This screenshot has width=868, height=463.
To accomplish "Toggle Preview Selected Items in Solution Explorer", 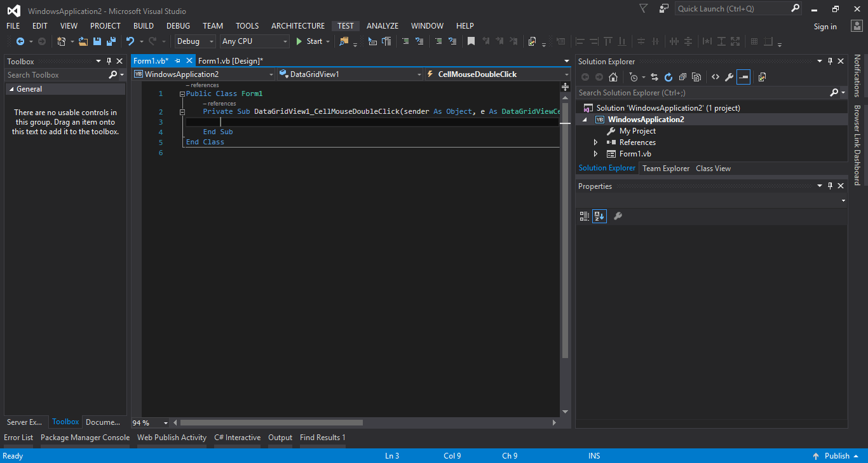I will click(x=743, y=77).
